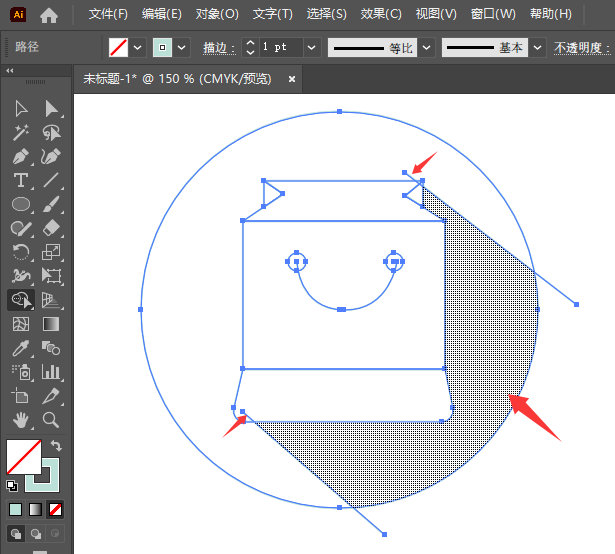Collapse the tools panel
The image size is (615, 554).
point(10,71)
